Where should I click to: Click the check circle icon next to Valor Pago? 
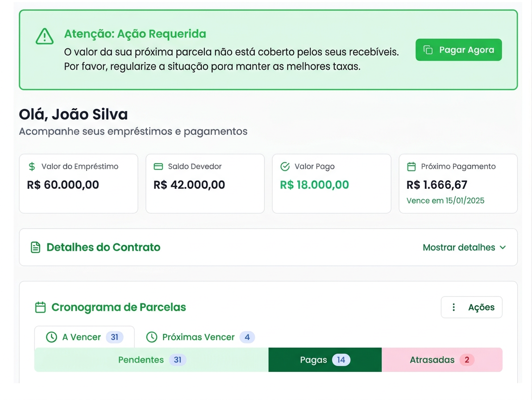point(285,166)
